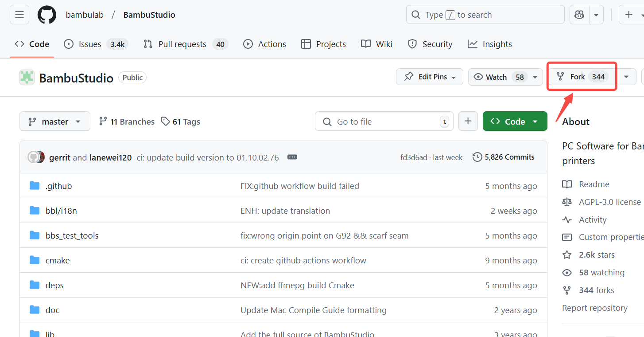Open 'ENH: update translation' commit message
Viewport: 644px width, 337px height.
(285, 211)
